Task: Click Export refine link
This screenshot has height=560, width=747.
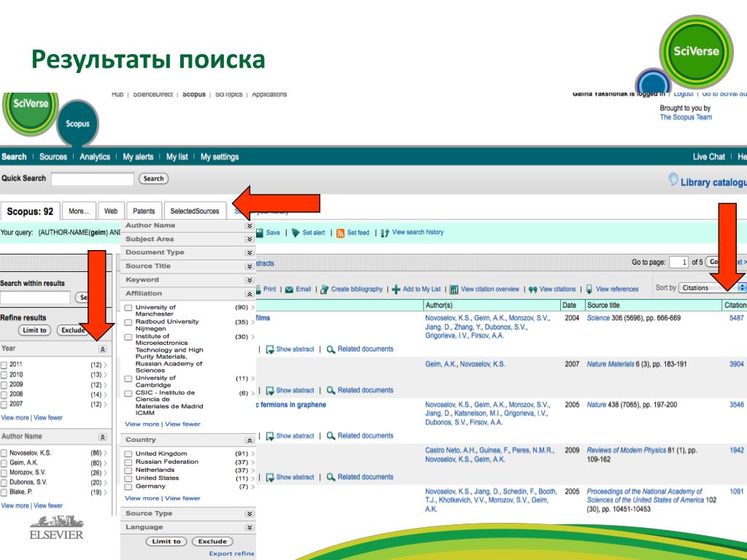Action: [x=231, y=554]
